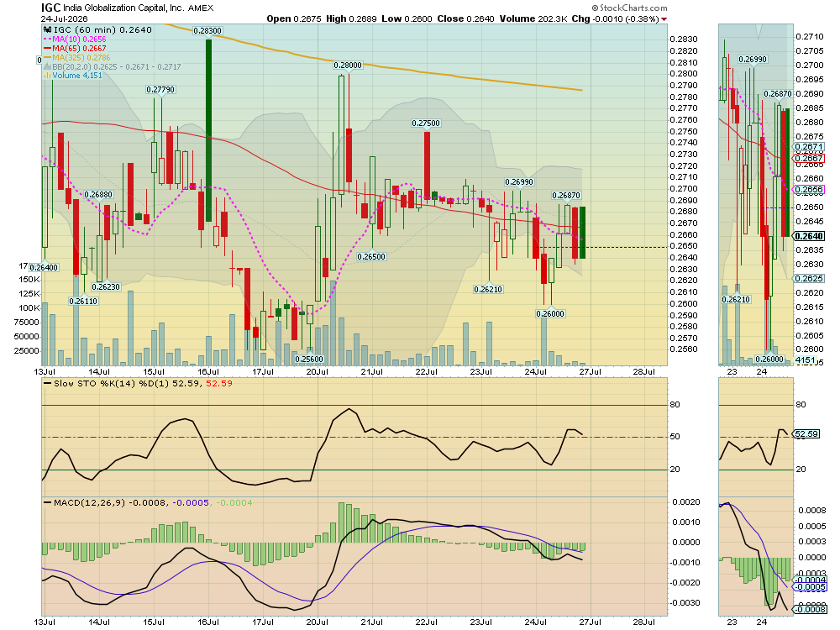Click the MACD(12,26,9) indicator title
This screenshot has width=840, height=630.
coord(90,503)
